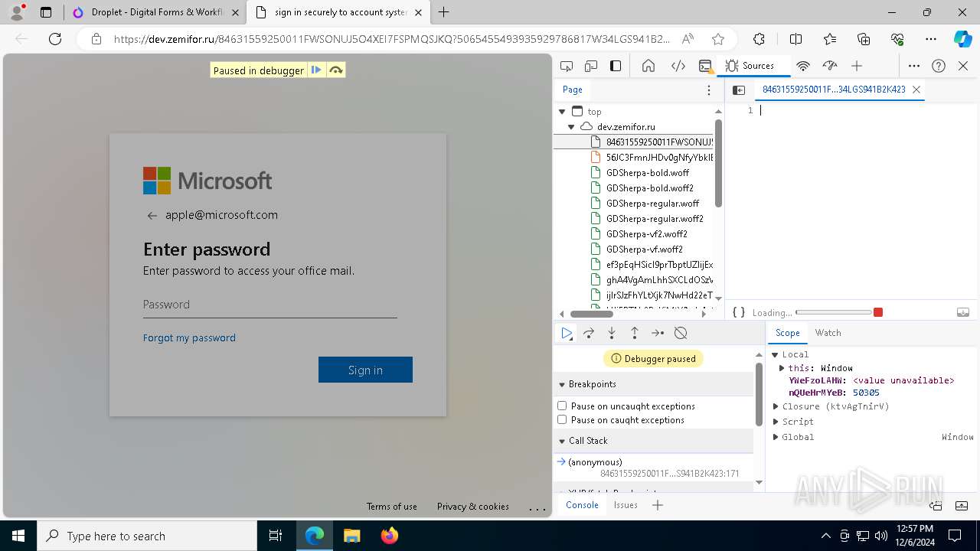
Task: Expand the Script scope
Action: click(776, 422)
